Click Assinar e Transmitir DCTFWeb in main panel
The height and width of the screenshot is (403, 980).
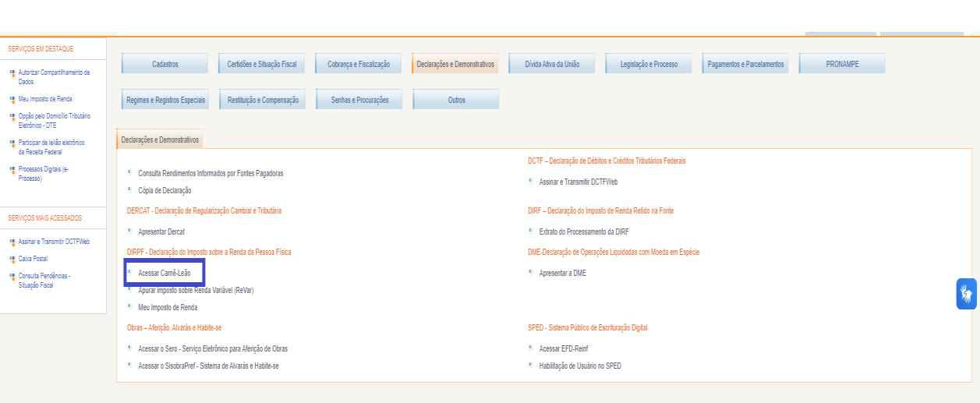[578, 182]
